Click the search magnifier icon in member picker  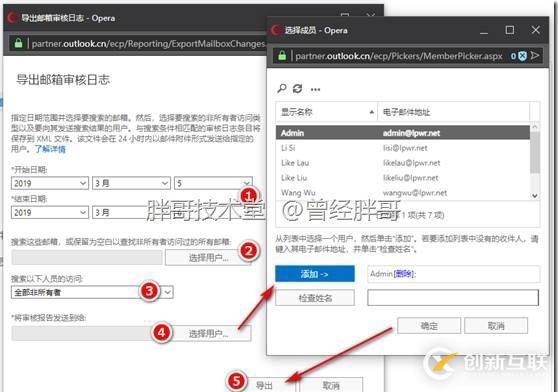pyautogui.click(x=281, y=89)
